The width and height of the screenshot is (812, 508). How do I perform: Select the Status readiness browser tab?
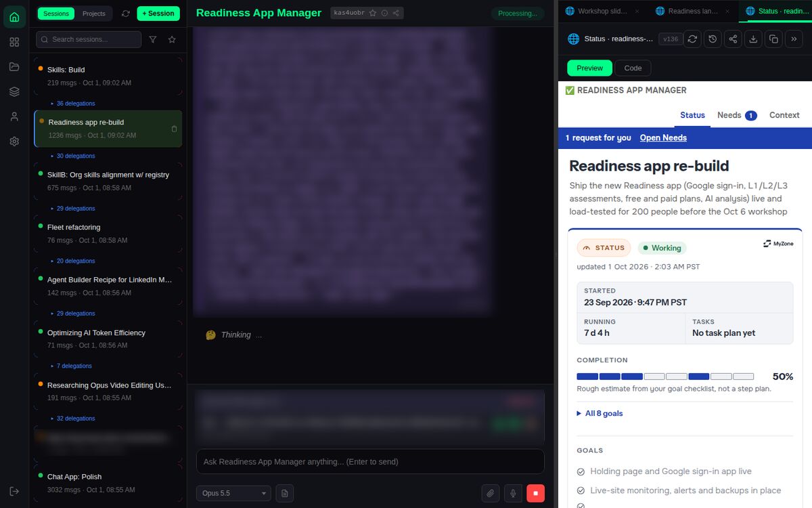[x=775, y=12]
